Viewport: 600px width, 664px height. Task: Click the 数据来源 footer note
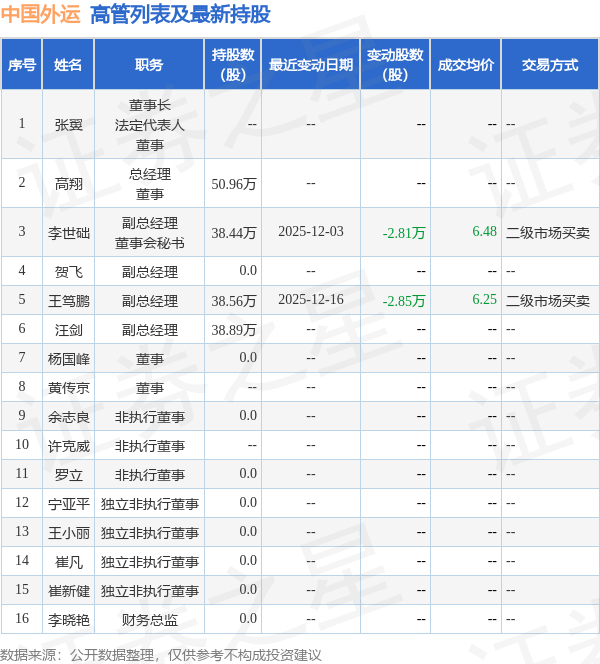click(161, 655)
